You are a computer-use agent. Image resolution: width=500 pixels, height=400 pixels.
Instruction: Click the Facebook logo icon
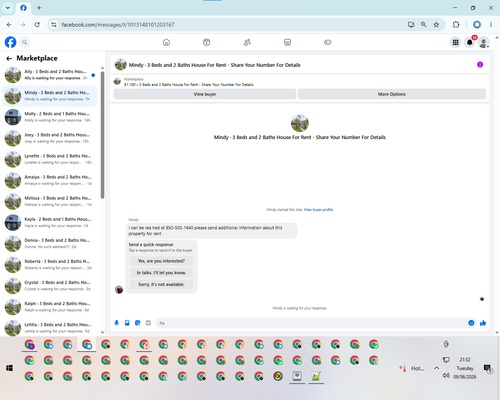click(x=10, y=42)
